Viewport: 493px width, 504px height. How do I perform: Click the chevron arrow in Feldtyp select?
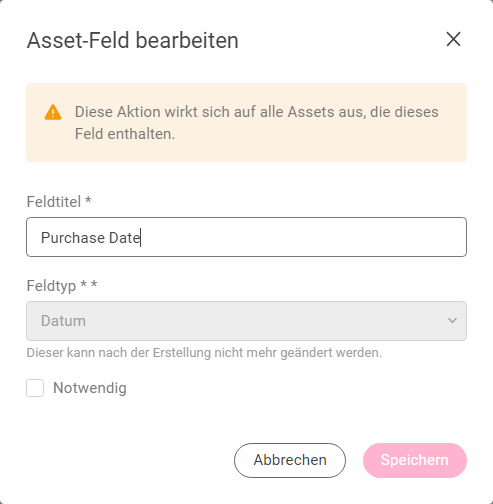[452, 321]
